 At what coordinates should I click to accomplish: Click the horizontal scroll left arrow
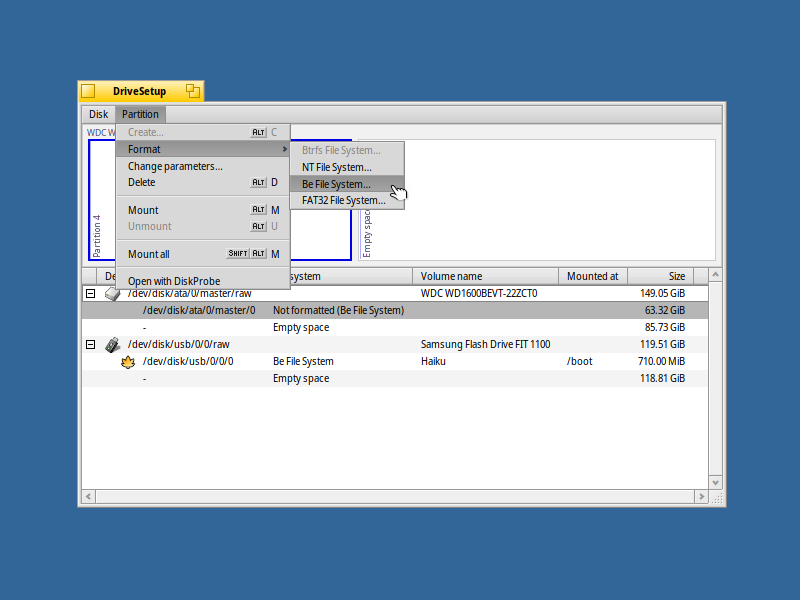click(x=88, y=496)
